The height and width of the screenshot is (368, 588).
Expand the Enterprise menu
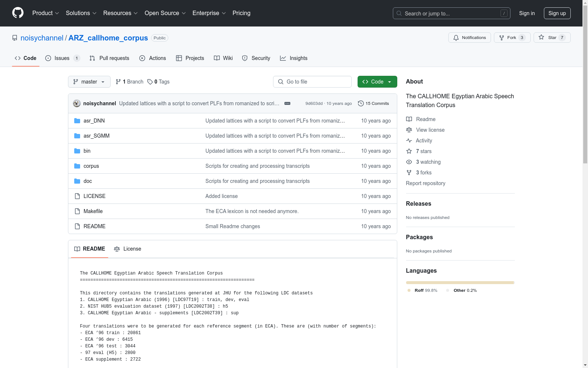209,13
